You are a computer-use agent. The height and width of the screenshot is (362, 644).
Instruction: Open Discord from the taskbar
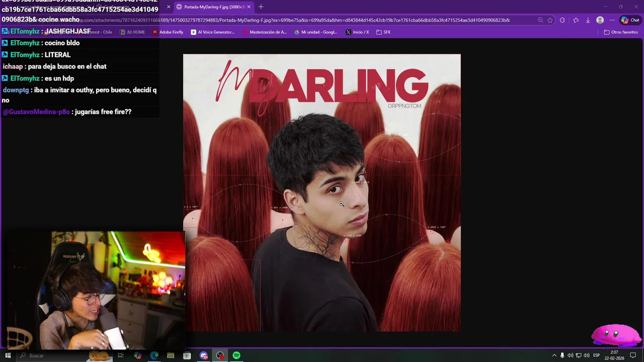click(204, 355)
